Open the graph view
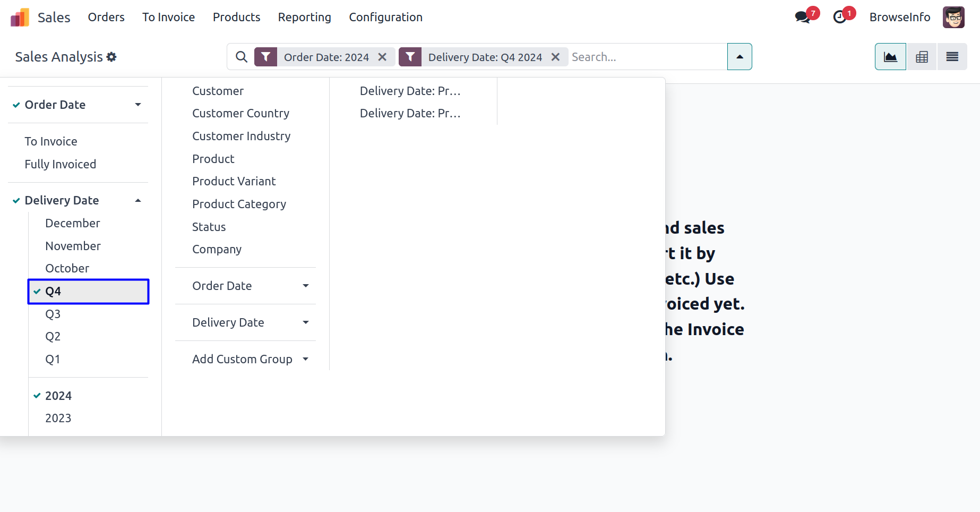The height and width of the screenshot is (512, 980). pos(890,57)
